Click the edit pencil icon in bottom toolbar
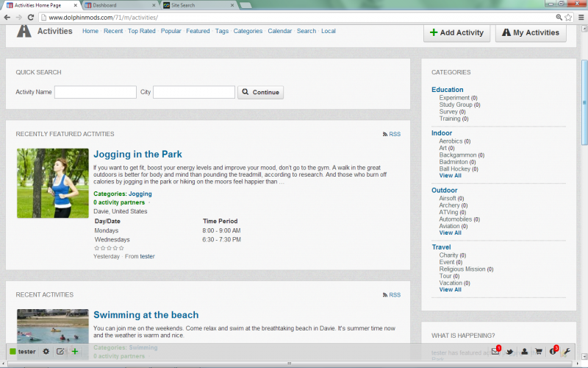588x368 pixels. coord(60,352)
